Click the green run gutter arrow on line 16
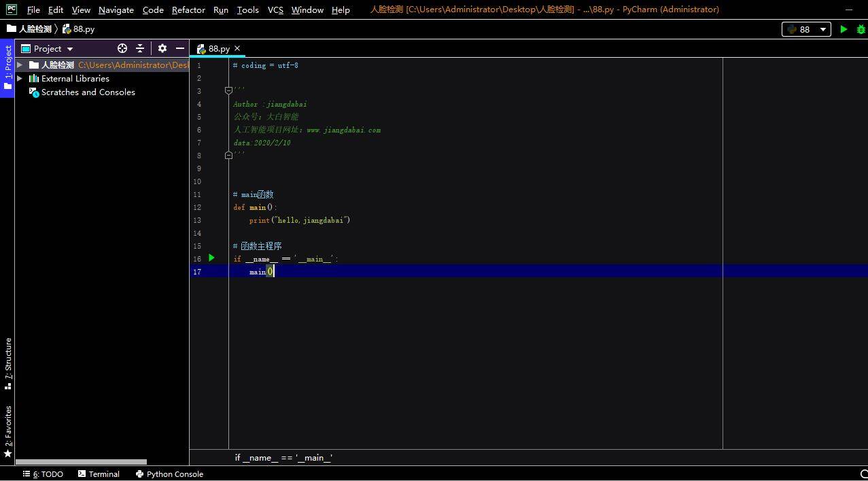 coord(211,258)
